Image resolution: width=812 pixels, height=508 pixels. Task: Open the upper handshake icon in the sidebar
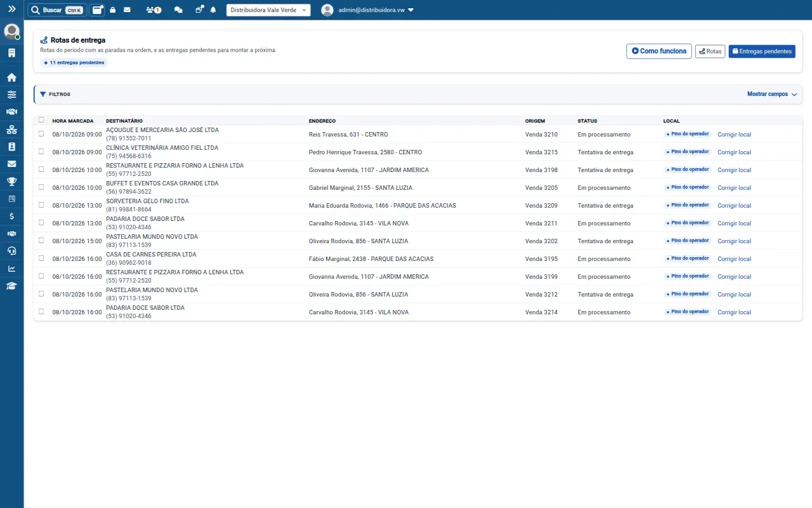tap(11, 112)
